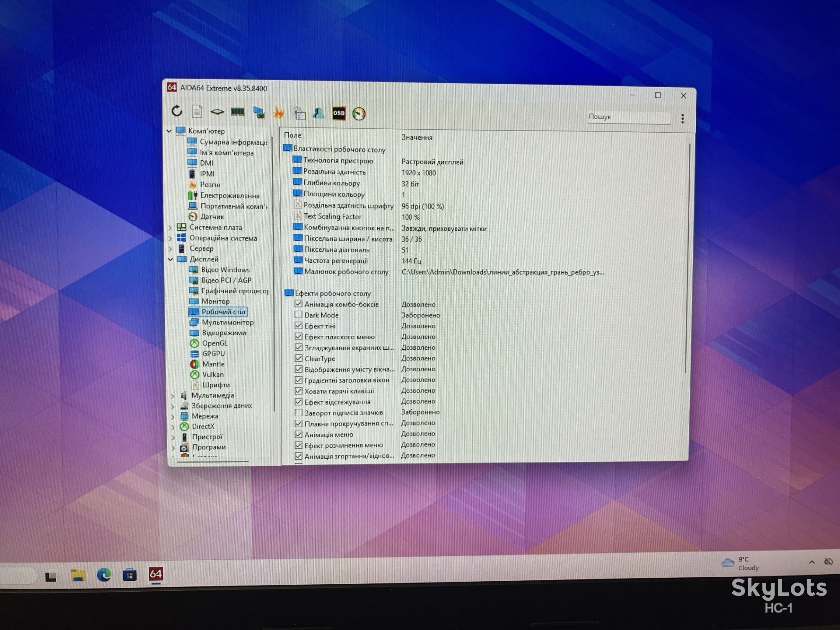Collapse the Комп'ютер tree node
Image resolution: width=840 pixels, height=630 pixels.
(x=169, y=131)
